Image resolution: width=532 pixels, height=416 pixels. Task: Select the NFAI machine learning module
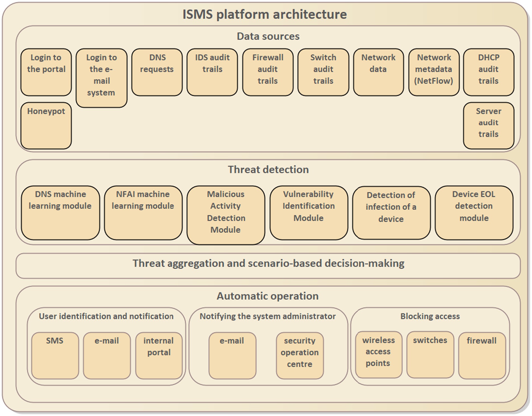pos(143,213)
